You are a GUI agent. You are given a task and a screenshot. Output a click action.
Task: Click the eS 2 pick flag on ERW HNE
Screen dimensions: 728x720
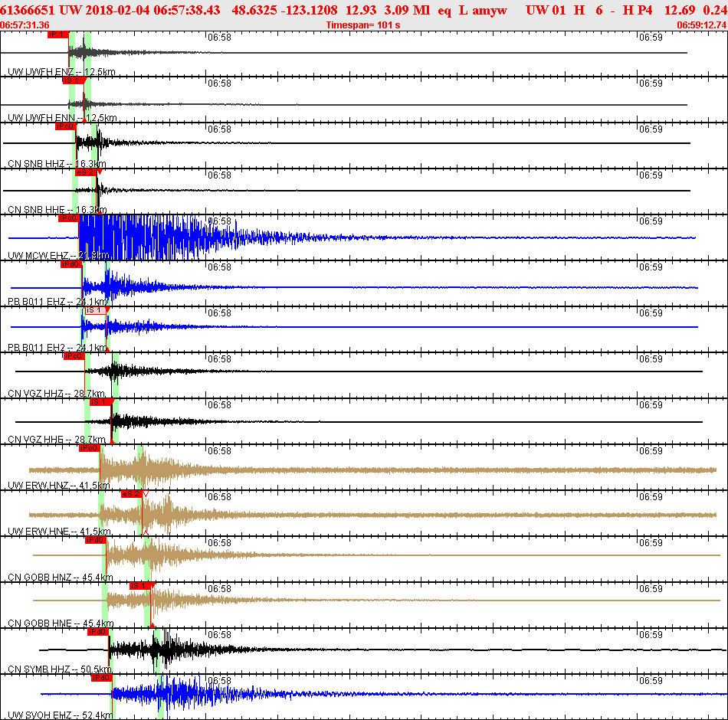pyautogui.click(x=132, y=494)
